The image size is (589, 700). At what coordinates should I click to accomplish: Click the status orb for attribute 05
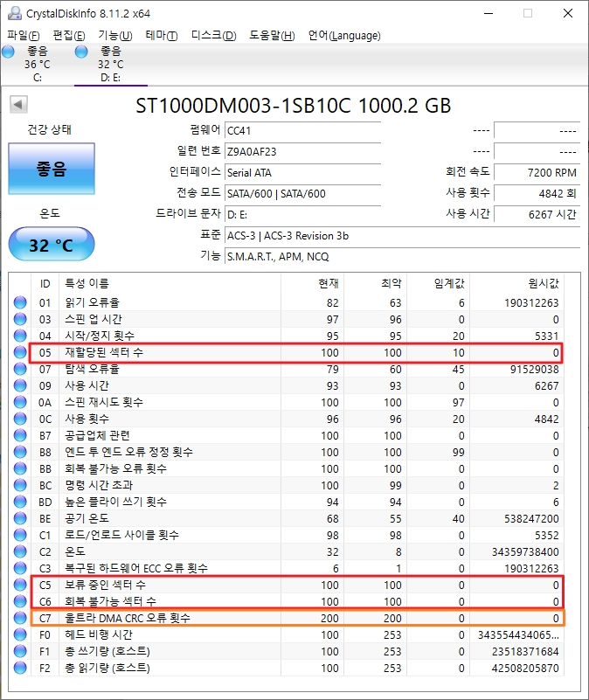20,353
